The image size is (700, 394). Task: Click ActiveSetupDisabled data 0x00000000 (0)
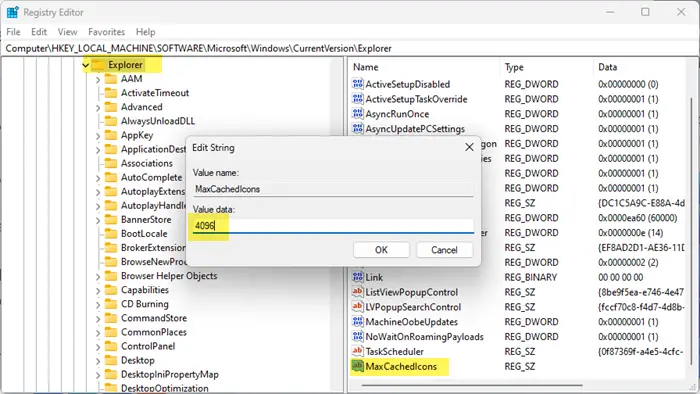click(628, 84)
